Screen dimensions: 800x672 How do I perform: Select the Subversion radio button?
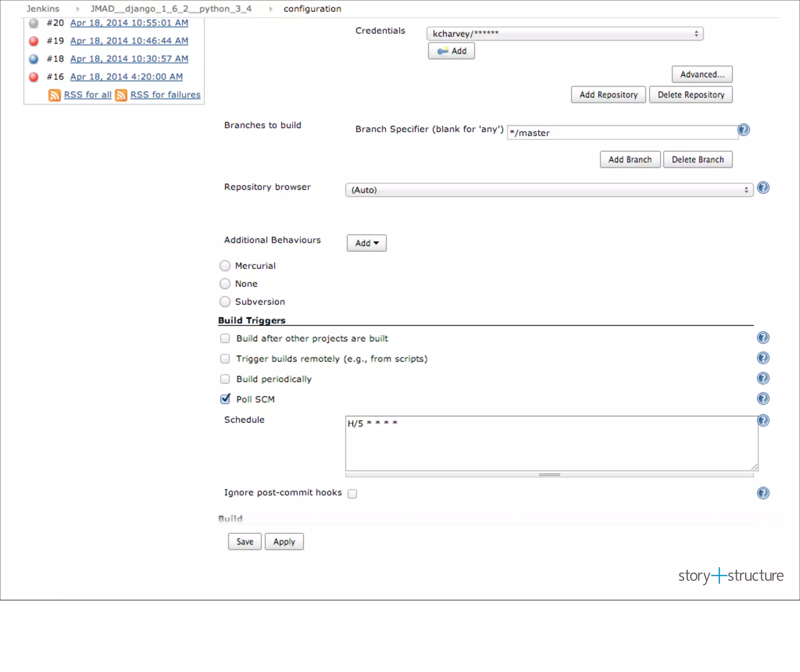point(225,302)
